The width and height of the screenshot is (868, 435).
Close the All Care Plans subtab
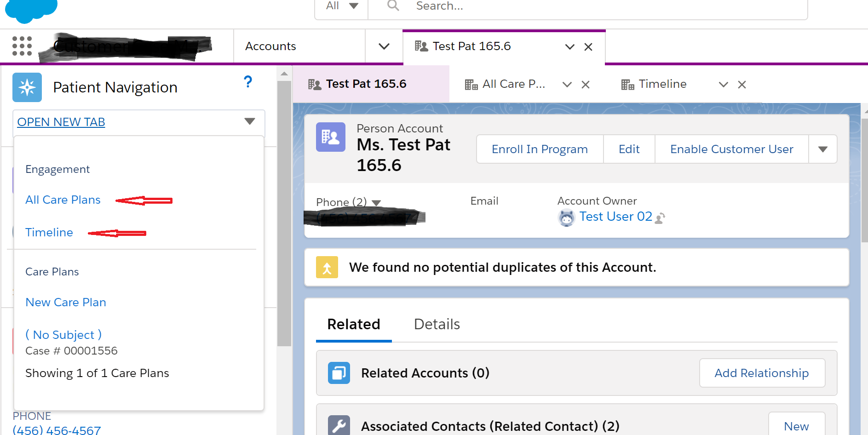tap(586, 85)
